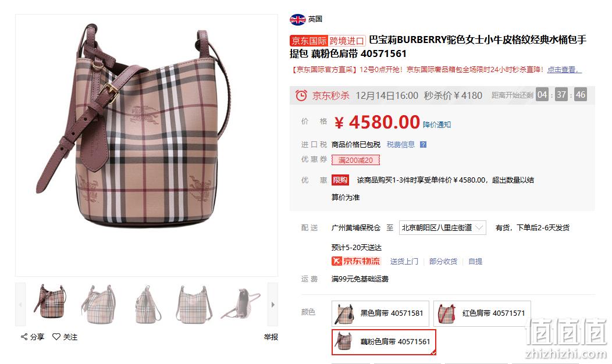The width and height of the screenshot is (612, 364).
Task: Click the UK flag icon
Action: click(x=297, y=19)
